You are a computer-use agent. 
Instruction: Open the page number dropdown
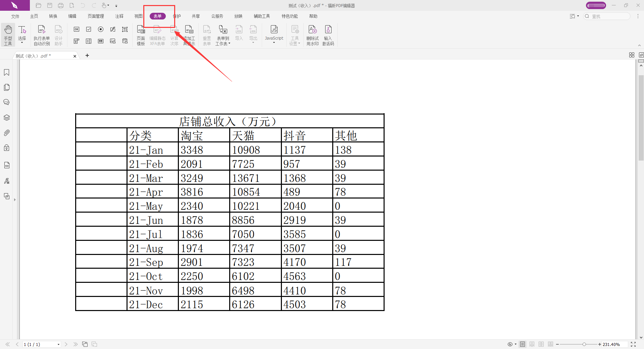click(58, 344)
